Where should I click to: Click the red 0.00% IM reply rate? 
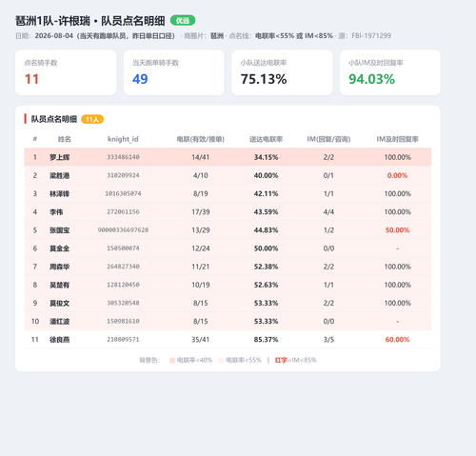[x=397, y=175]
